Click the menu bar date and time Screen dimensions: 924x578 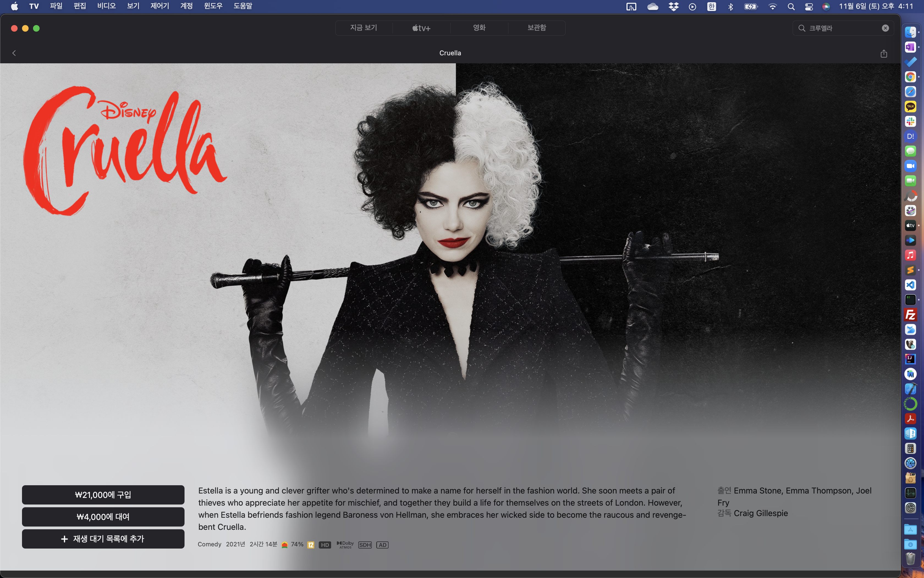coord(876,6)
